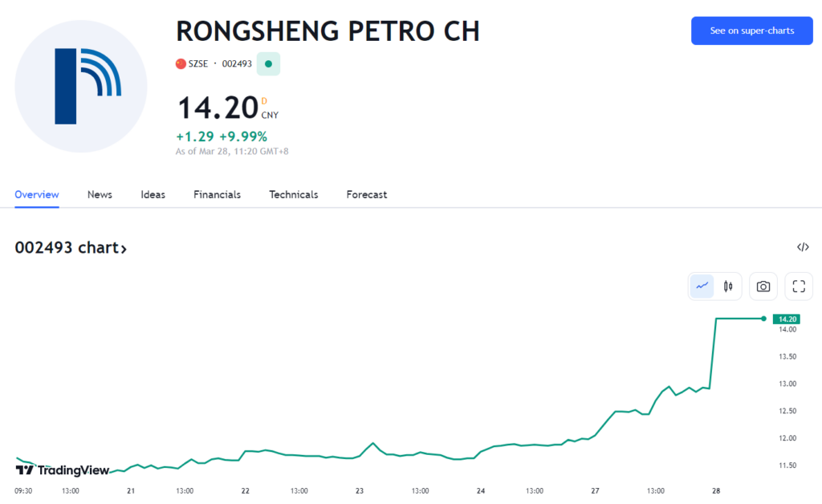Screen dimensions: 822x504
Task: Open the chart in fullscreen mode
Action: [799, 286]
